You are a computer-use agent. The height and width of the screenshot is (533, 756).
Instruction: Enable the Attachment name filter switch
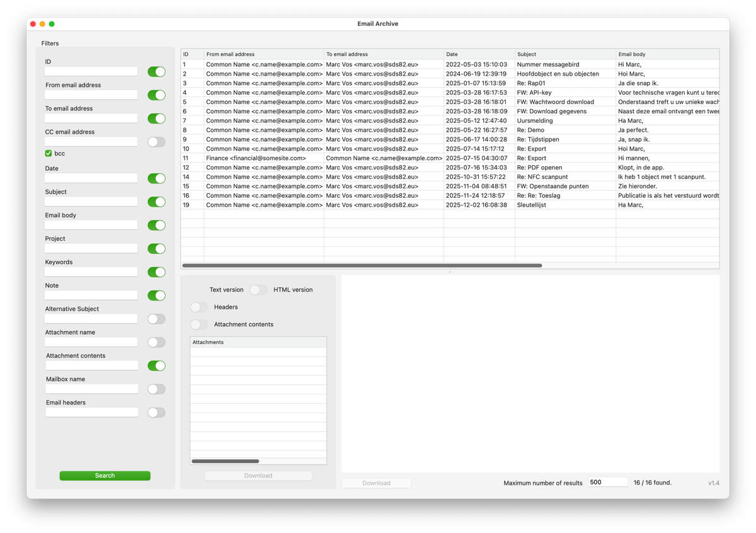coord(156,342)
